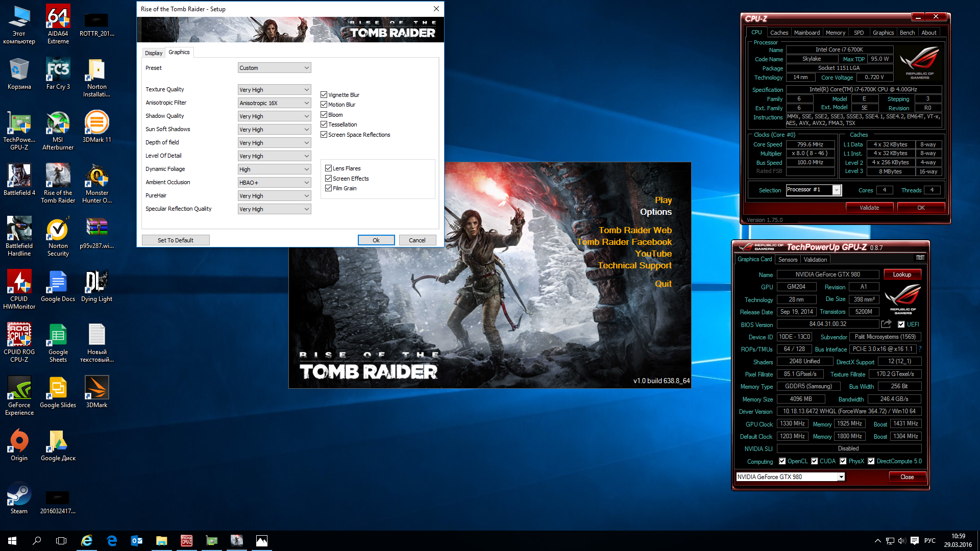Click the GPU-Z screenshot camera icon
The width and height of the screenshot is (980, 551).
tap(920, 258)
